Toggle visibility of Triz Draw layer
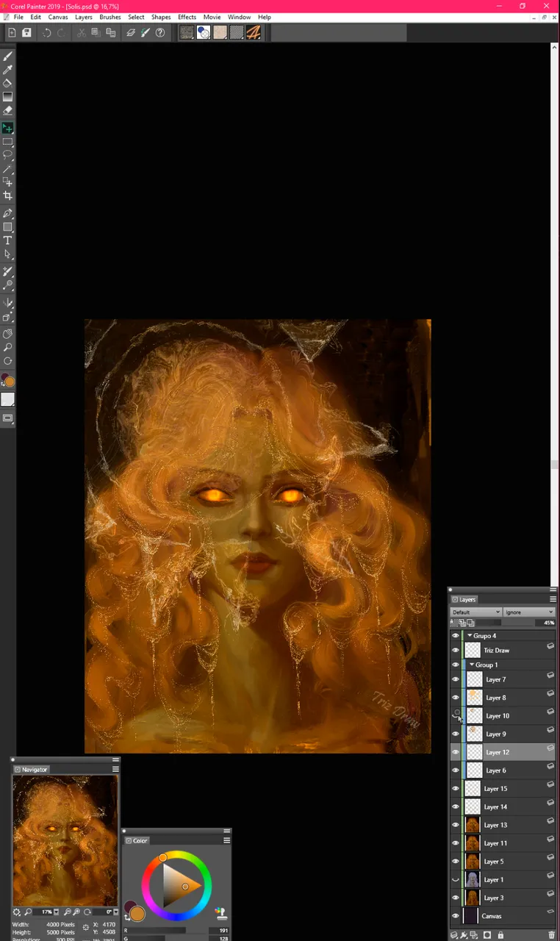 tap(455, 651)
